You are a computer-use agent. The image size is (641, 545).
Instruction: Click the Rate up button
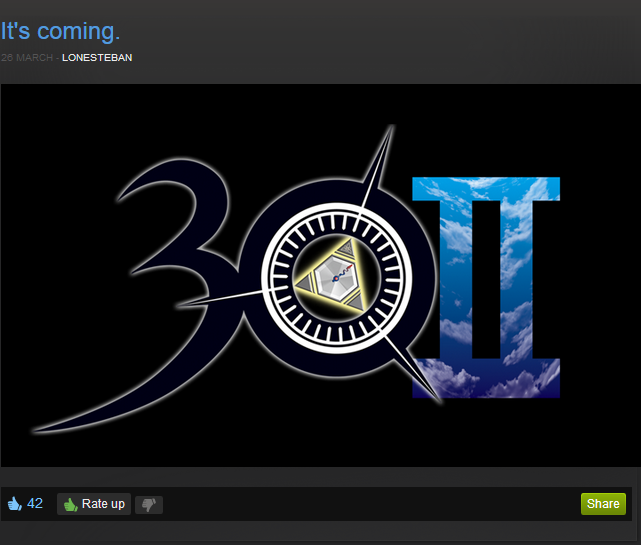point(94,504)
